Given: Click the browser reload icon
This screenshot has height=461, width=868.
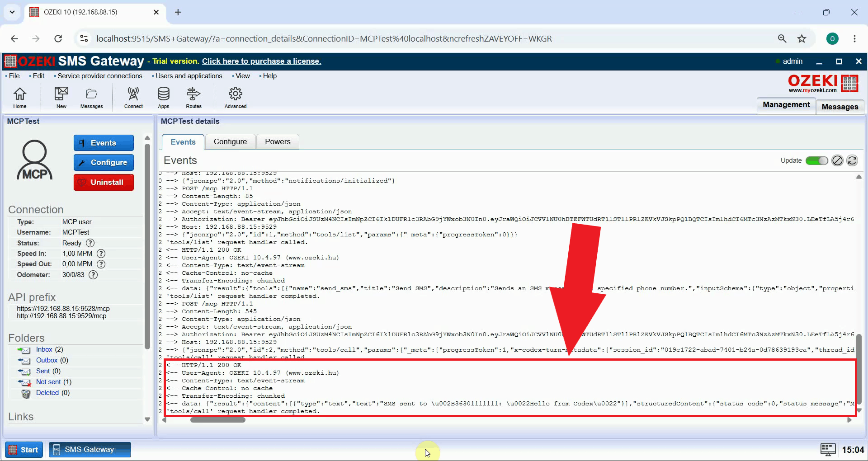Looking at the screenshot, I should [x=58, y=39].
